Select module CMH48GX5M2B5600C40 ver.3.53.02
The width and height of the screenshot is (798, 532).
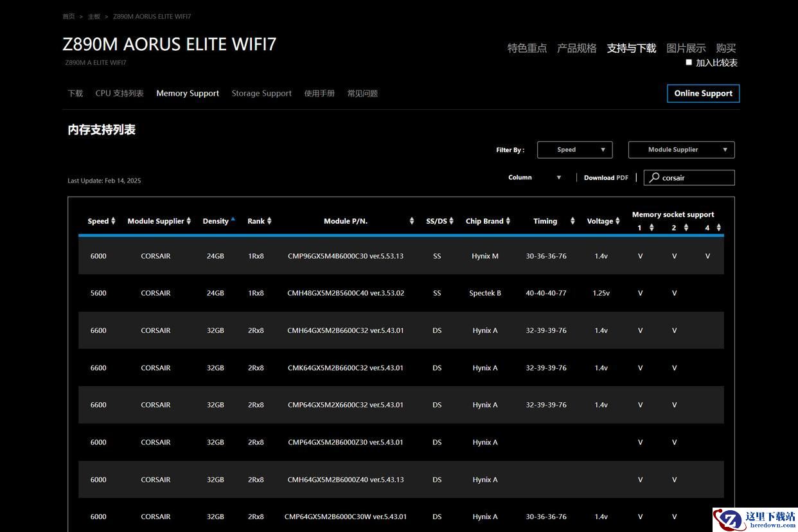[x=346, y=293]
